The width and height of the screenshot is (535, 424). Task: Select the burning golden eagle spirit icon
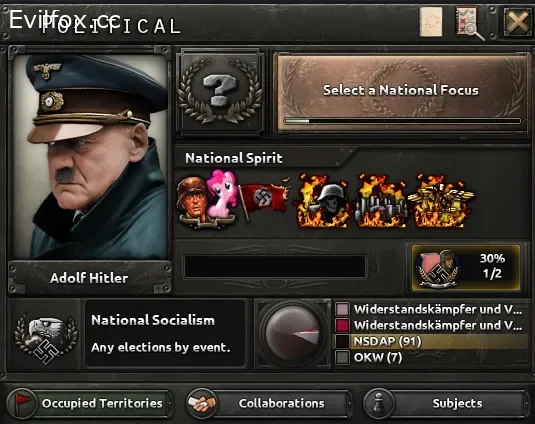pyautogui.click(x=441, y=201)
